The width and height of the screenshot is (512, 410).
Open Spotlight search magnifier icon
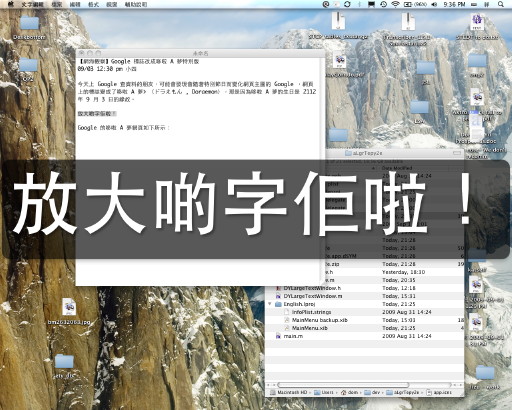coord(501,4)
